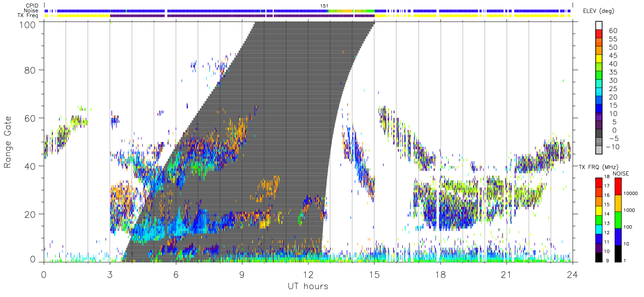This screenshot has height=297, width=644.
Task: Click the UT hours tick label '9'
Action: (242, 274)
